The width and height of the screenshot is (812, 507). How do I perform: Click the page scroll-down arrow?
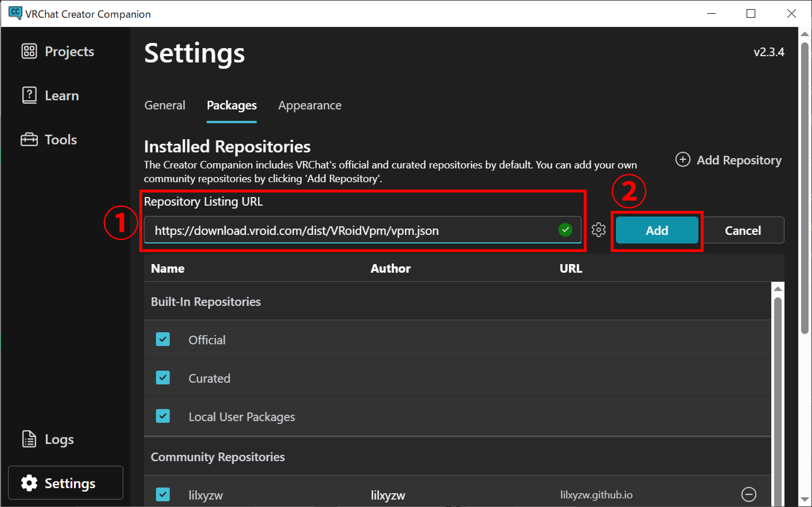pyautogui.click(x=804, y=499)
